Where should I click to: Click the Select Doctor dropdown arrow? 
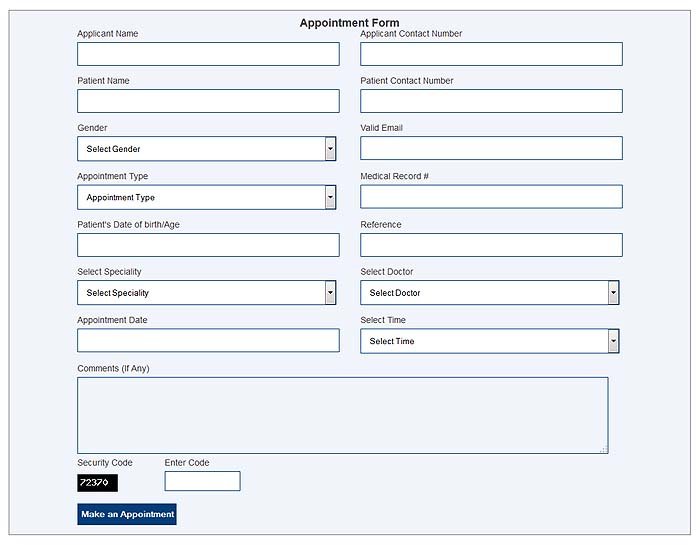coord(613,293)
